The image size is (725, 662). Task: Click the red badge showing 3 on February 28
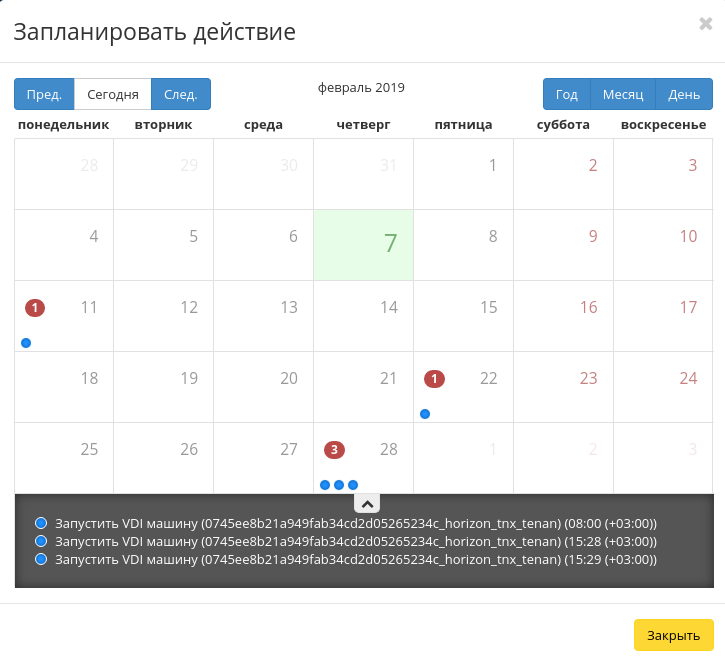pyautogui.click(x=334, y=450)
